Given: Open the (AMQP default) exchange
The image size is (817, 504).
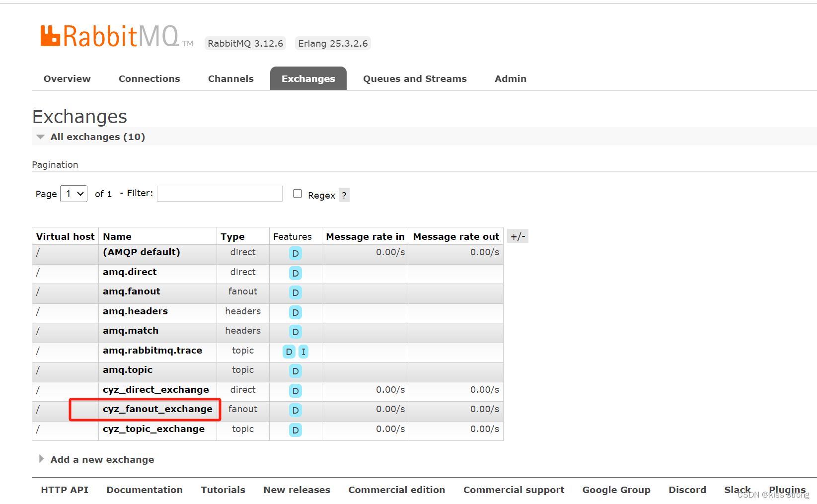Looking at the screenshot, I should pyautogui.click(x=142, y=252).
